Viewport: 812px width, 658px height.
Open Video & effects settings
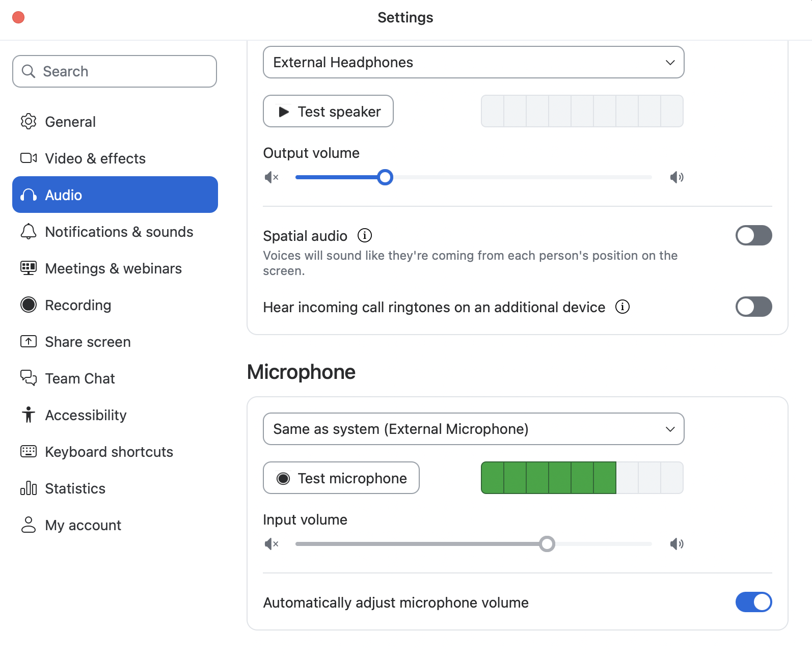click(95, 158)
